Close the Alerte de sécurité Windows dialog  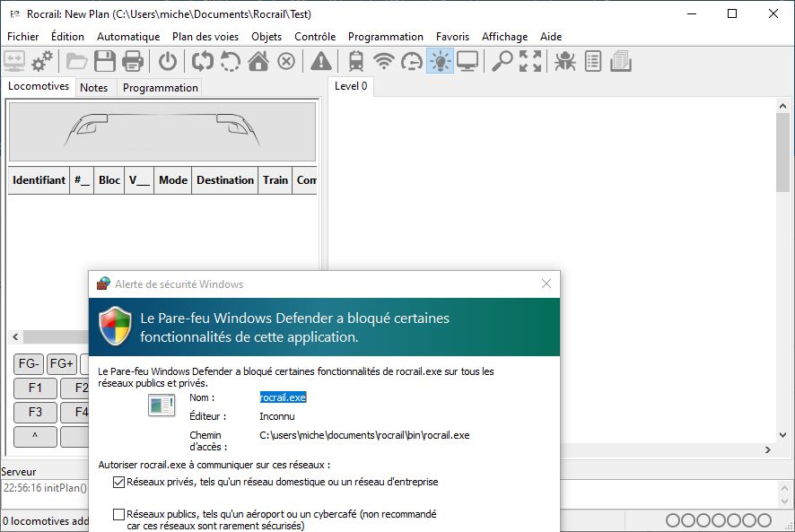(546, 283)
